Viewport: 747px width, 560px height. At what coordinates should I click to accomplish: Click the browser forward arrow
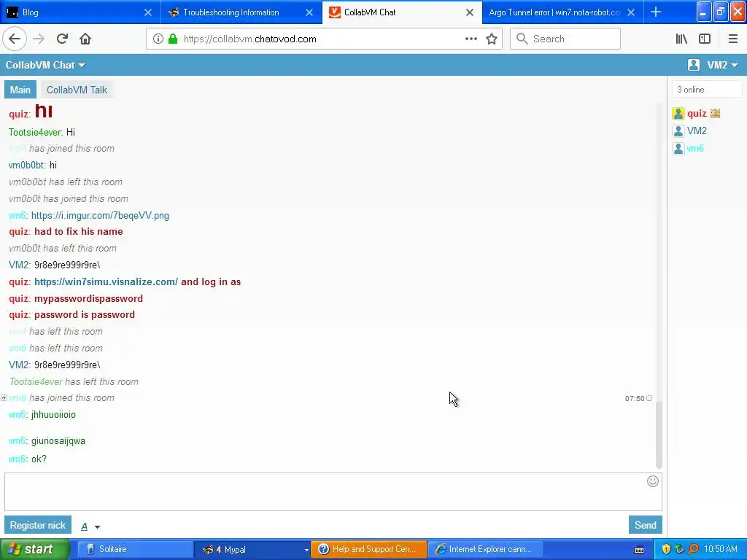click(39, 39)
